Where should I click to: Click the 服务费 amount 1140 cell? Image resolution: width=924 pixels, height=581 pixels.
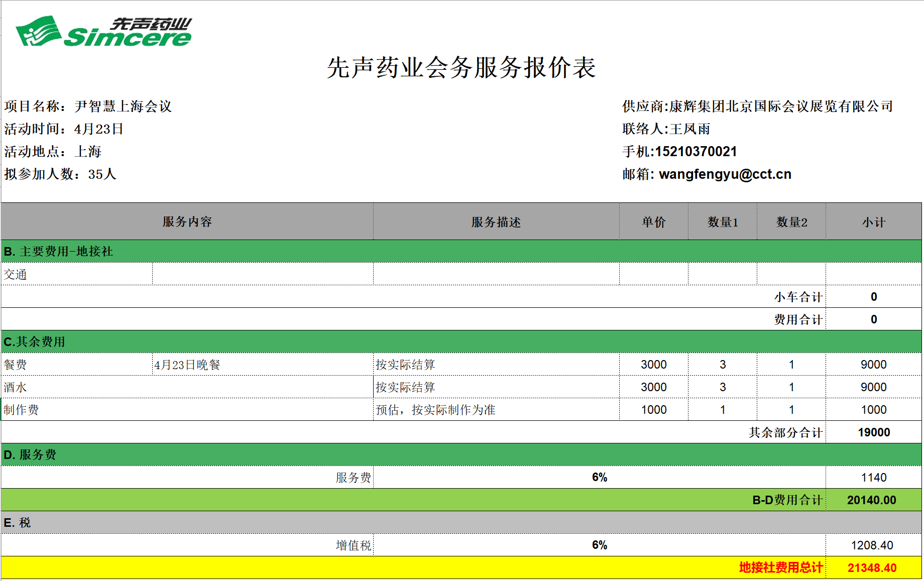point(873,478)
